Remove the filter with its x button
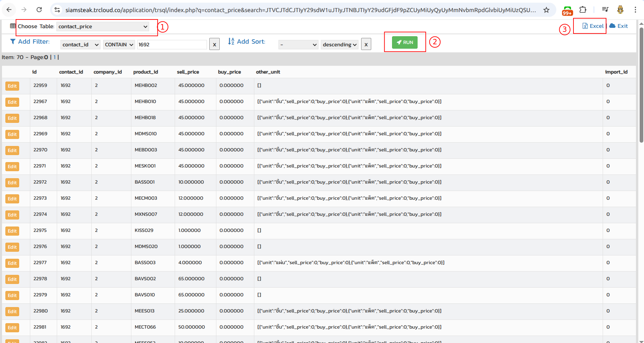The height and width of the screenshot is (343, 644). click(x=214, y=44)
